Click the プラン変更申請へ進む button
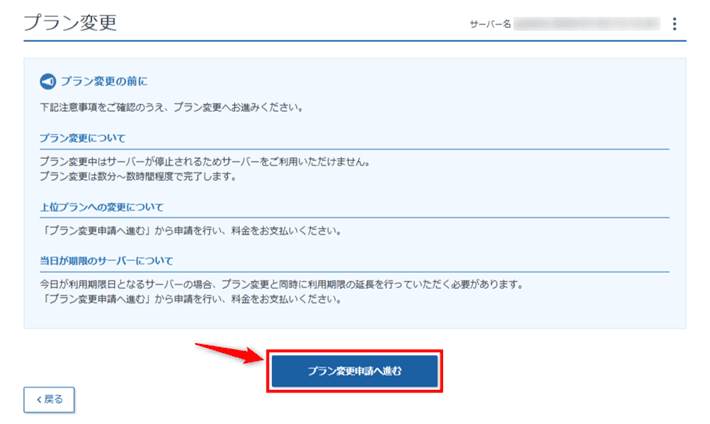The width and height of the screenshot is (710, 424). coord(355,371)
